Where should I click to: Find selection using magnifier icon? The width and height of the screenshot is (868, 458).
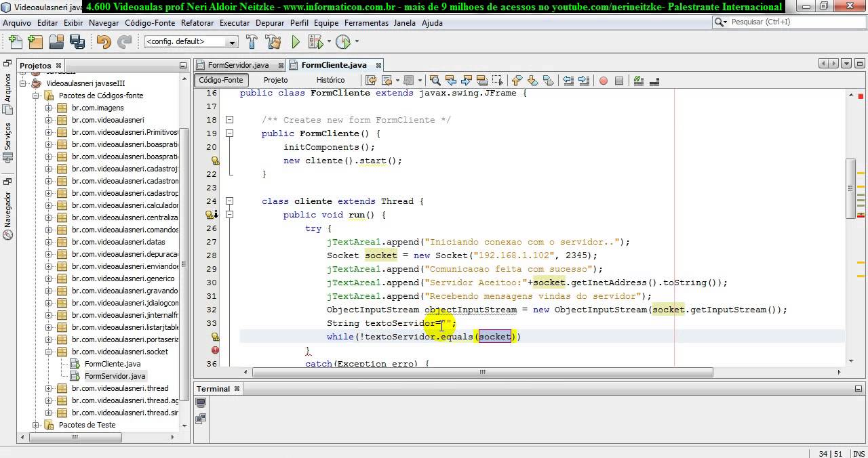(x=435, y=80)
